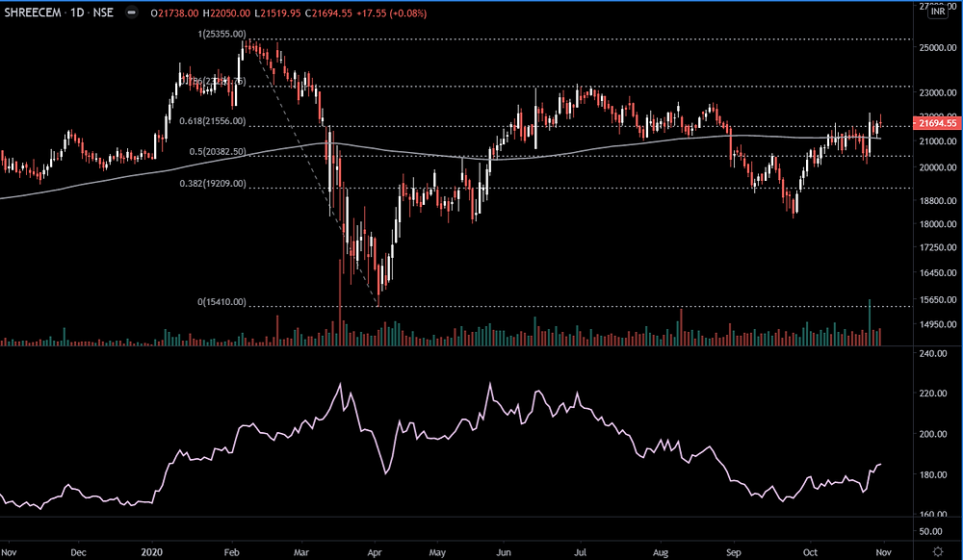963x560 pixels.
Task: Open the INR currency selector on the price axis
Action: 938,12
